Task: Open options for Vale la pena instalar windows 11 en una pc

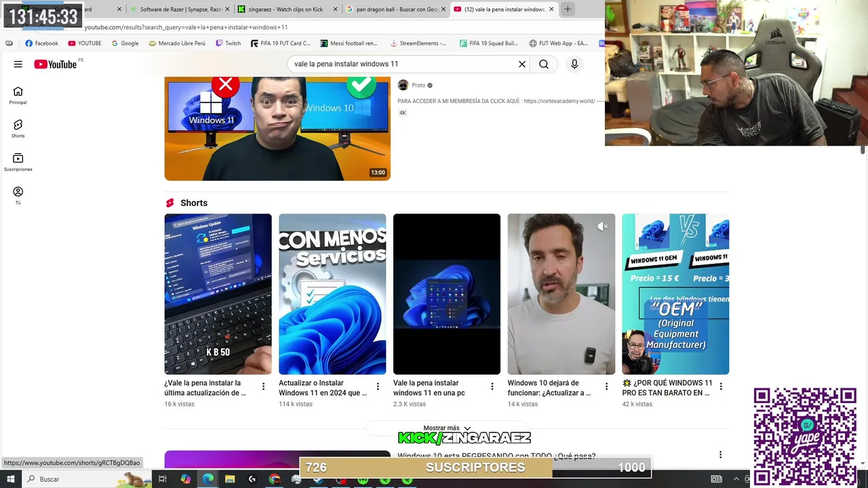Action: pyautogui.click(x=492, y=386)
